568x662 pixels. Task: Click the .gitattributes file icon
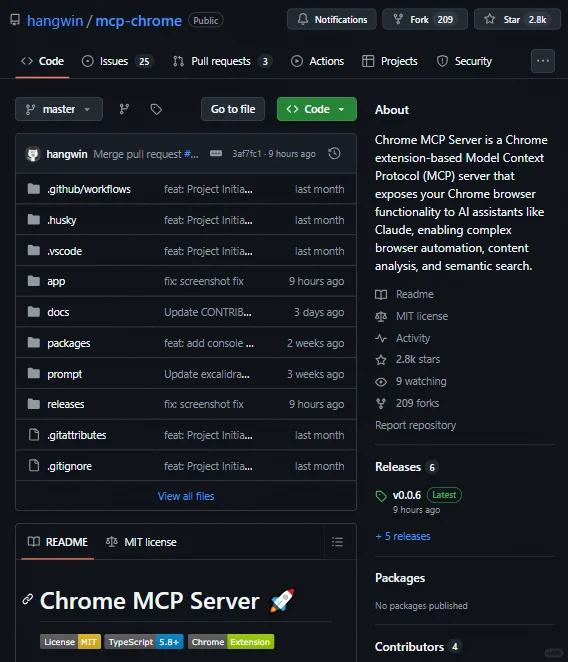tap(34, 434)
